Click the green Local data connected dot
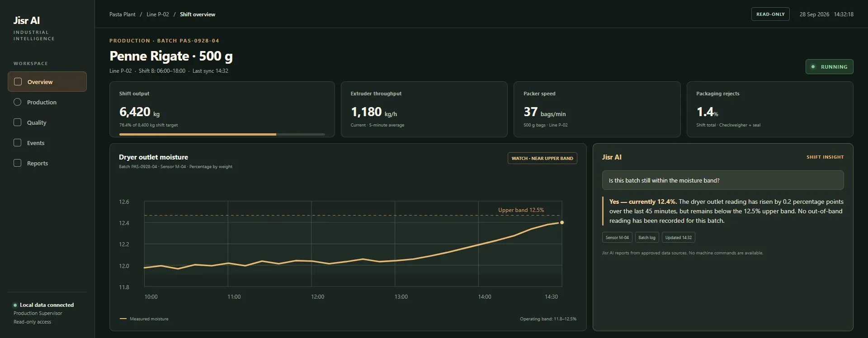Image resolution: width=868 pixels, height=338 pixels. click(x=15, y=305)
